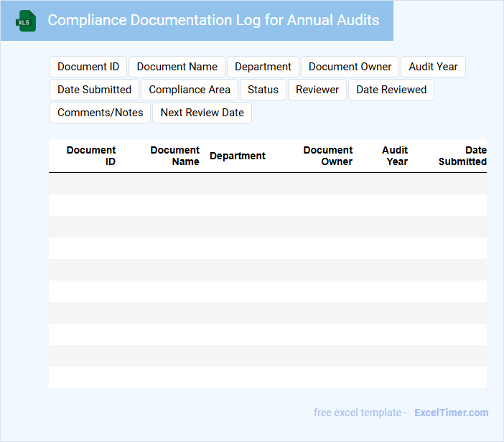Click the green XLS file icon

coord(26,21)
